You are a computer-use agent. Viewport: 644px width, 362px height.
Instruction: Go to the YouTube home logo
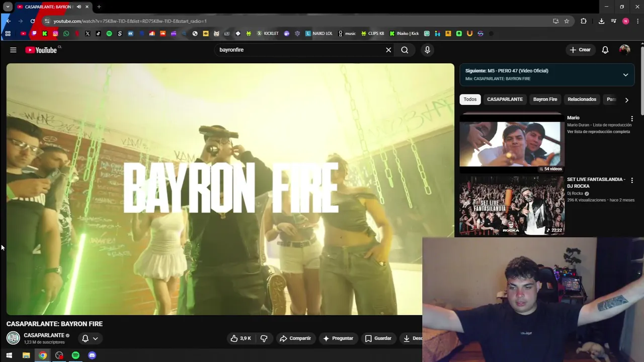point(42,50)
